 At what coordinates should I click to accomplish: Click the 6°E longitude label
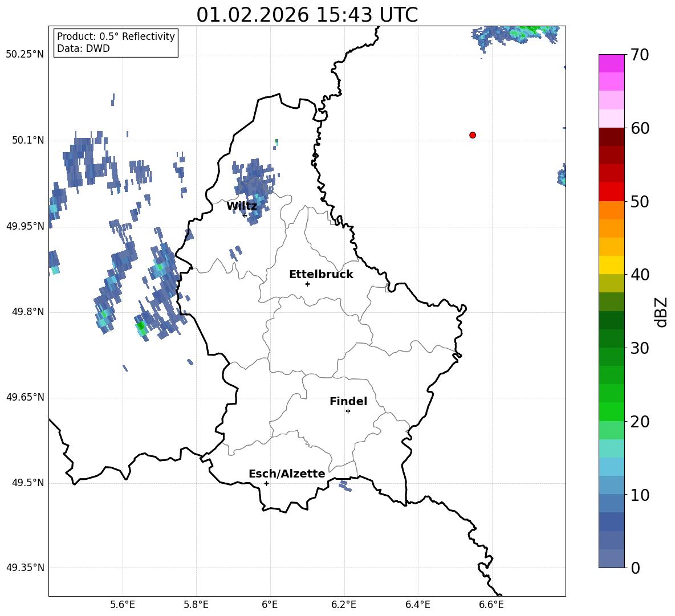[x=270, y=605]
